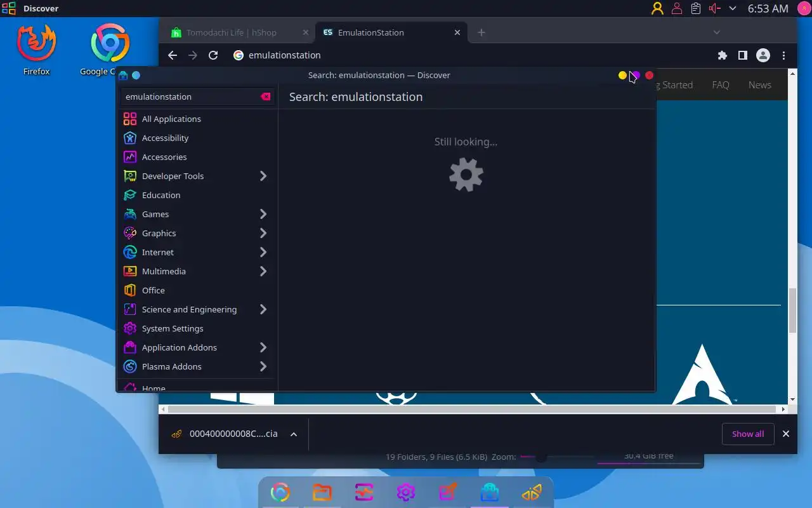
Task: Click the Discover window shopping-bag icon
Action: [x=123, y=75]
